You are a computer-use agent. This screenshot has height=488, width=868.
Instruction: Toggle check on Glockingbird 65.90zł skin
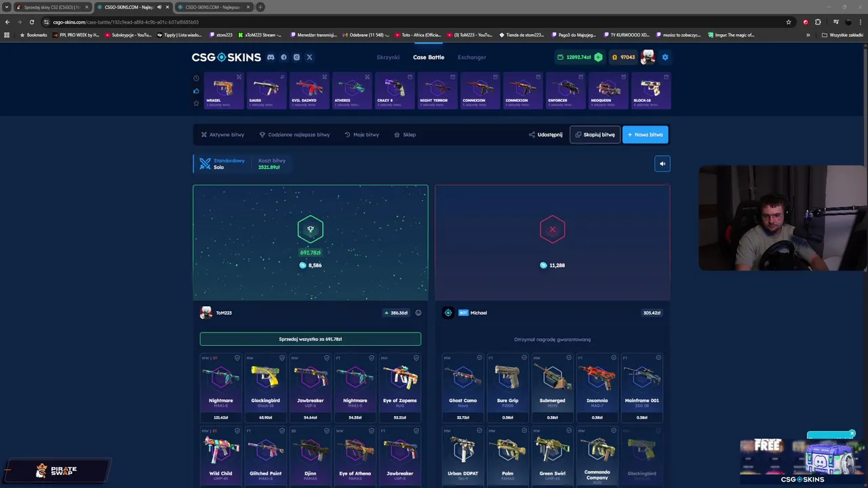[281, 358]
